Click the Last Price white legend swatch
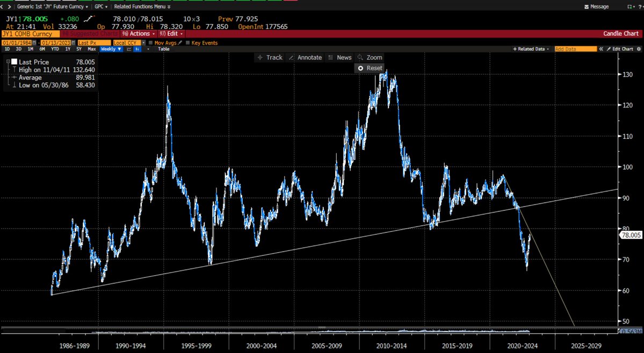 (x=15, y=62)
